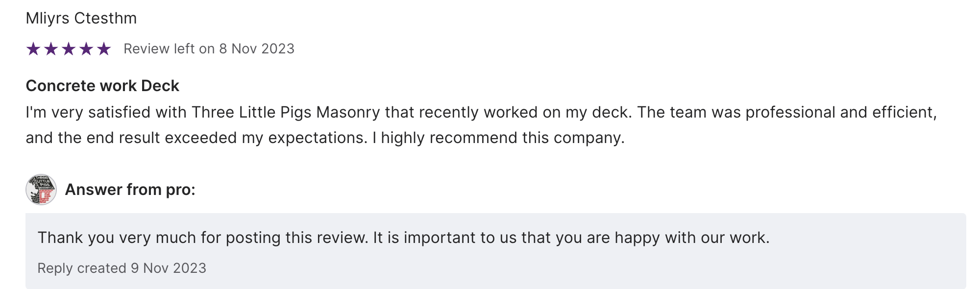Click the fourth purple rating star
This screenshot has width=980, height=289.
[86, 49]
